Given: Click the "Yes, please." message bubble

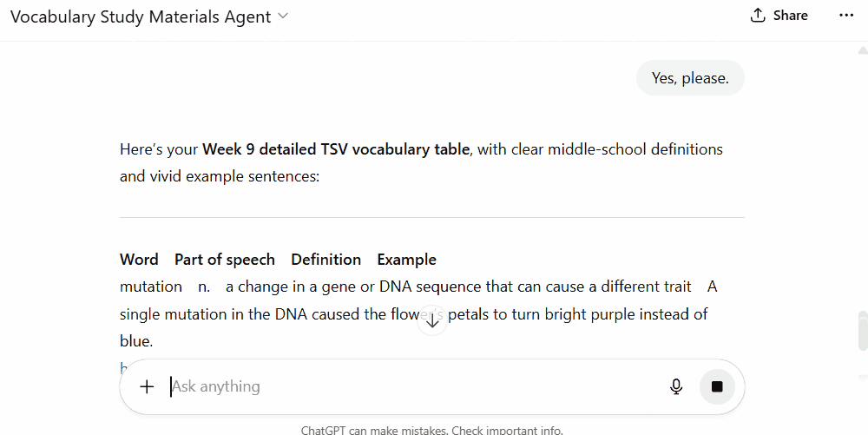Looking at the screenshot, I should click(x=690, y=78).
